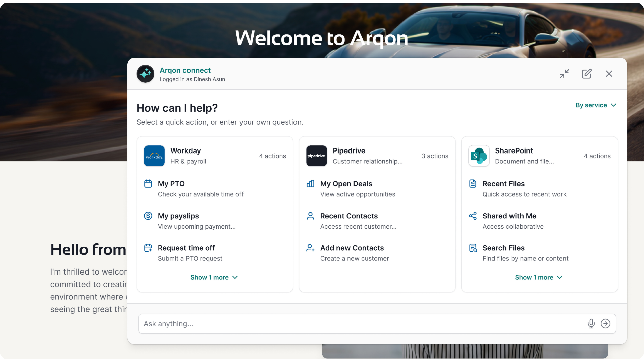Expand Show 1 more under SharePoint
The height and width of the screenshot is (362, 644).
point(539,277)
